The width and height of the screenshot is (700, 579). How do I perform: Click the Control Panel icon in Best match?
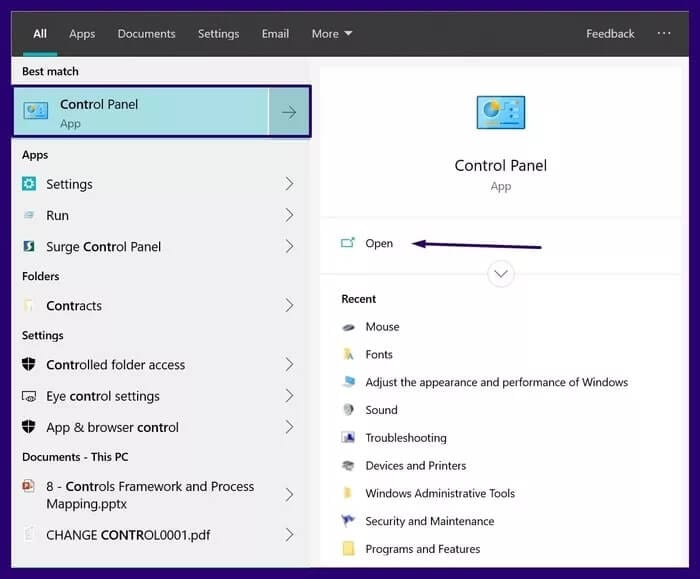(36, 110)
